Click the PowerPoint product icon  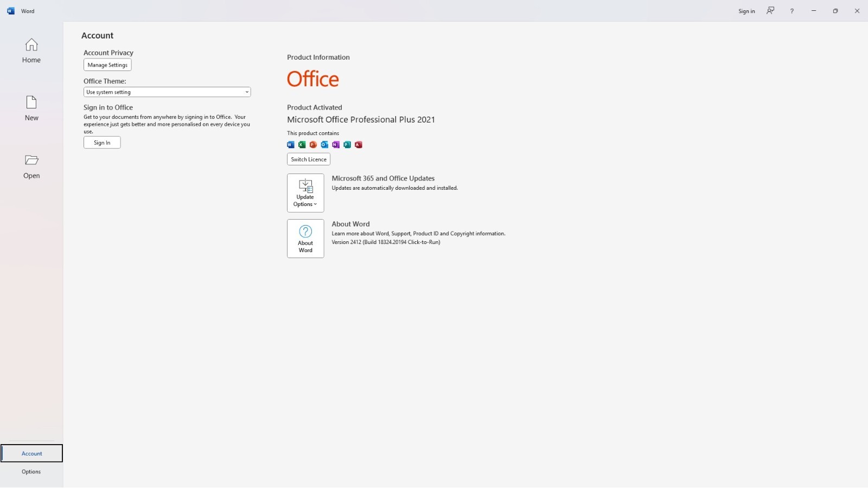pos(313,144)
